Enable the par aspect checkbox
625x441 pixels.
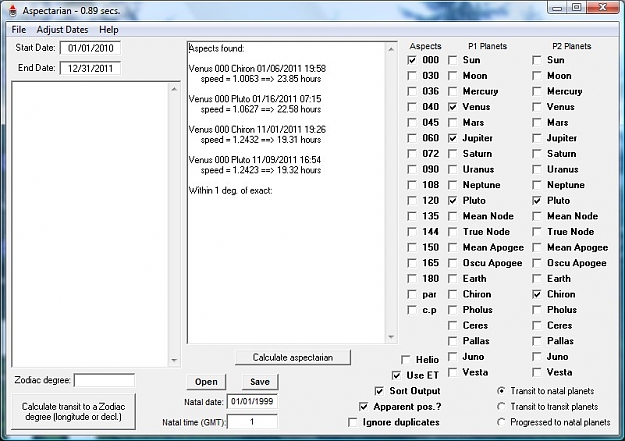412,294
